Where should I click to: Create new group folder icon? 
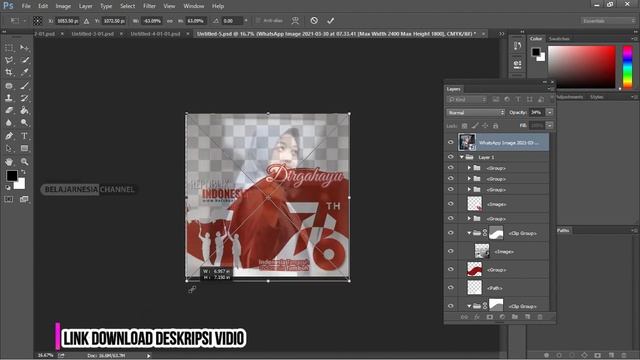click(515, 317)
